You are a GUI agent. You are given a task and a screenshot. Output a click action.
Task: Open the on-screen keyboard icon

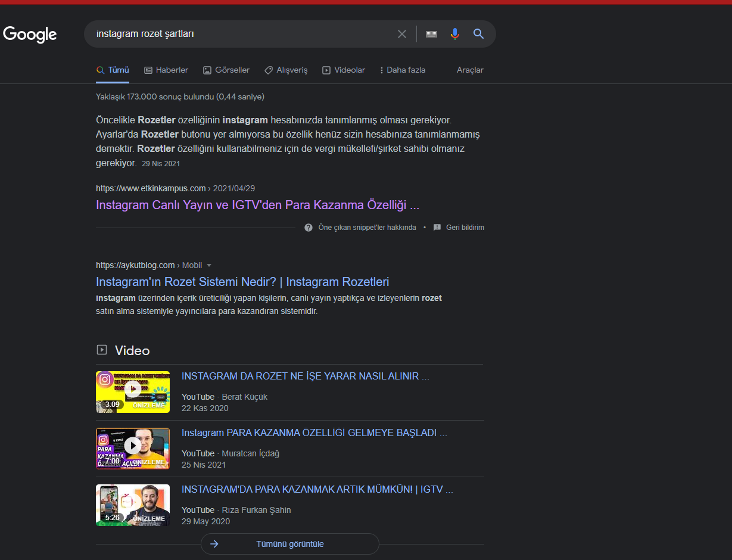pyautogui.click(x=432, y=34)
